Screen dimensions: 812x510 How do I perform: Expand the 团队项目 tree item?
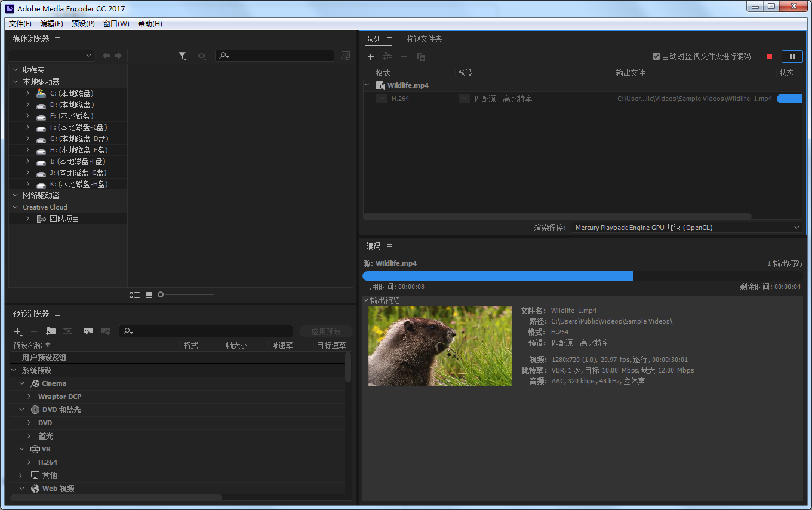point(27,219)
